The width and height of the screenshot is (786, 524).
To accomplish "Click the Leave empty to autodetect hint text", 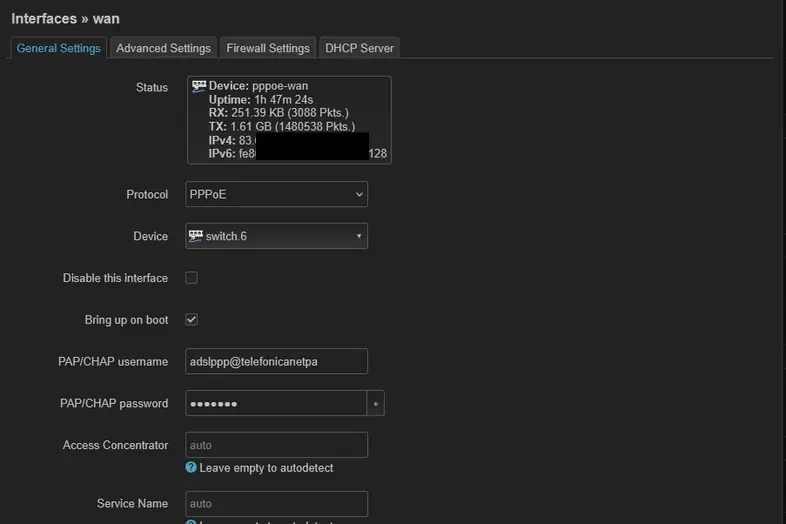I will pos(266,468).
